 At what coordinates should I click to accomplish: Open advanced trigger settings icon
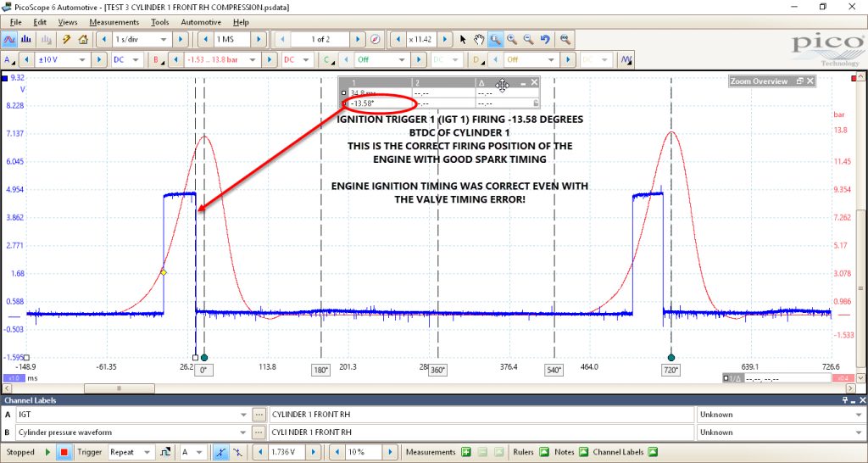point(165,452)
